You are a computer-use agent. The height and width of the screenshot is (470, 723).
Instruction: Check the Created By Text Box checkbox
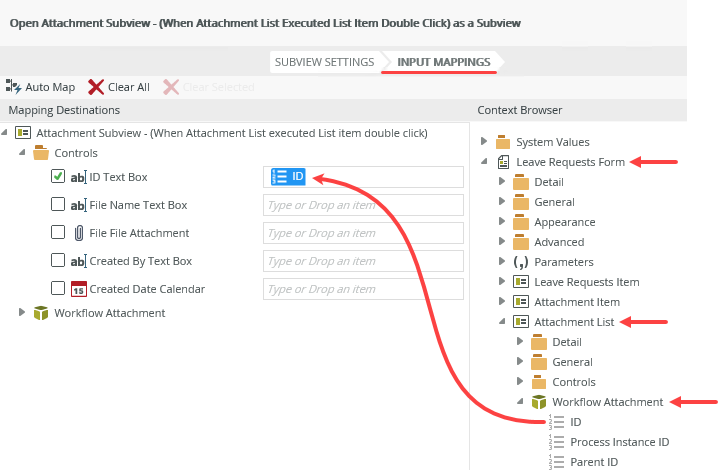click(x=58, y=261)
